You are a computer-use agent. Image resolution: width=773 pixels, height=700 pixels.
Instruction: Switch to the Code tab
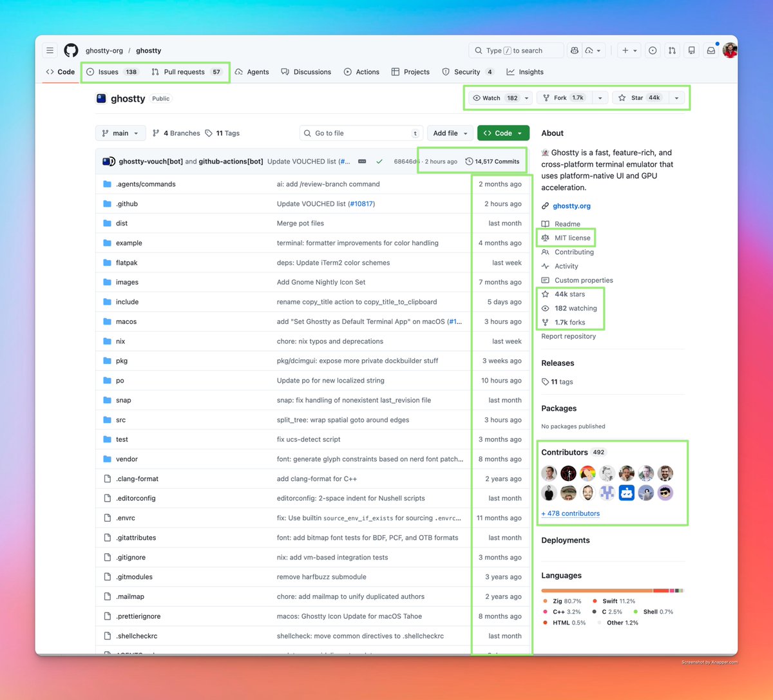coord(61,72)
